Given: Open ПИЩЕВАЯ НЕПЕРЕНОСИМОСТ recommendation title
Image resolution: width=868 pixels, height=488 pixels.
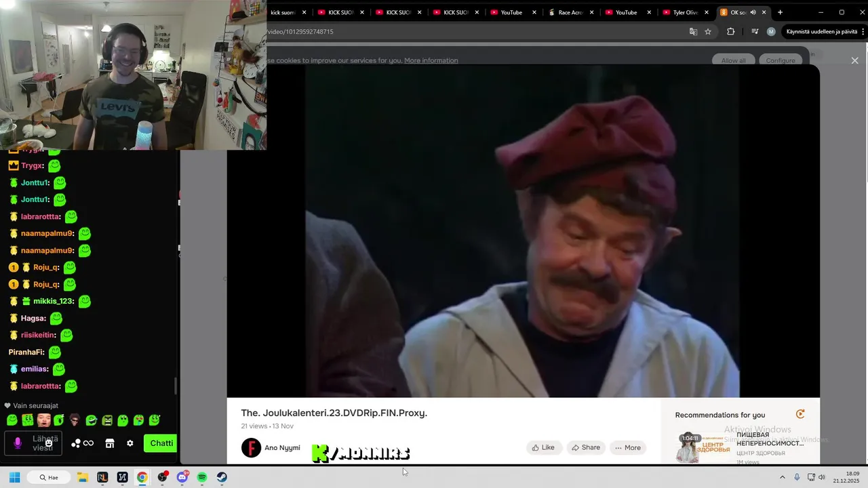Looking at the screenshot, I should (x=770, y=439).
